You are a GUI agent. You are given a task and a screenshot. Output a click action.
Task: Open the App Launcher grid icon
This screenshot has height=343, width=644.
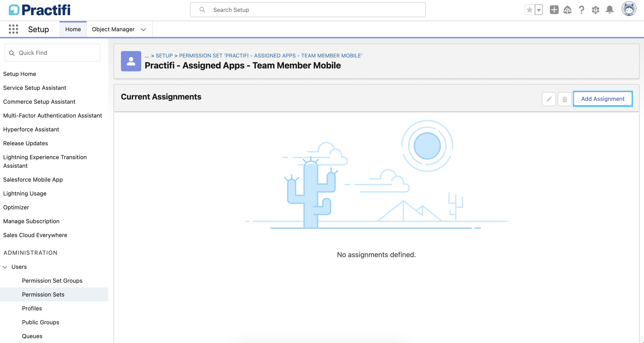click(x=13, y=29)
